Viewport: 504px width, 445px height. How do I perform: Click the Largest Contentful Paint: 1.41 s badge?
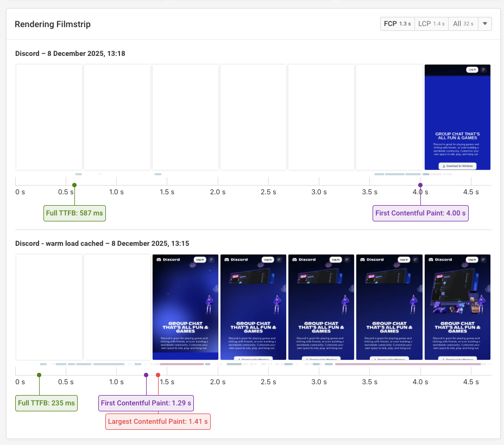(x=157, y=421)
